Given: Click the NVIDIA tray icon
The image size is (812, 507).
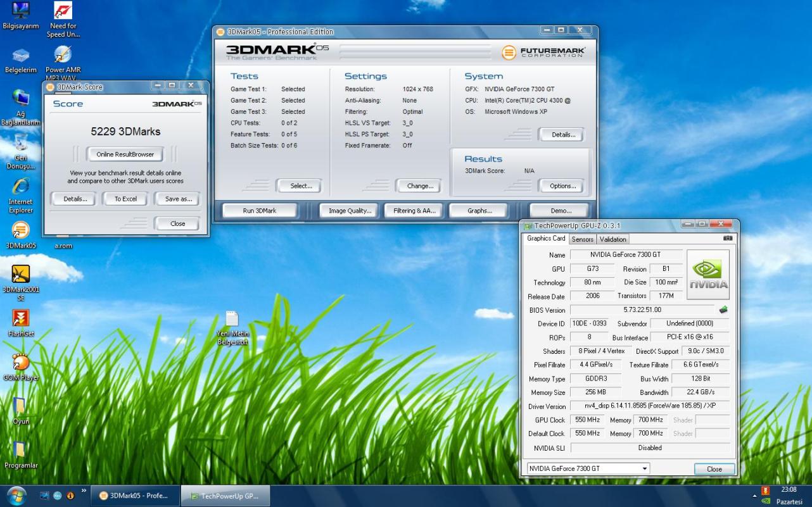Looking at the screenshot, I should tap(765, 501).
